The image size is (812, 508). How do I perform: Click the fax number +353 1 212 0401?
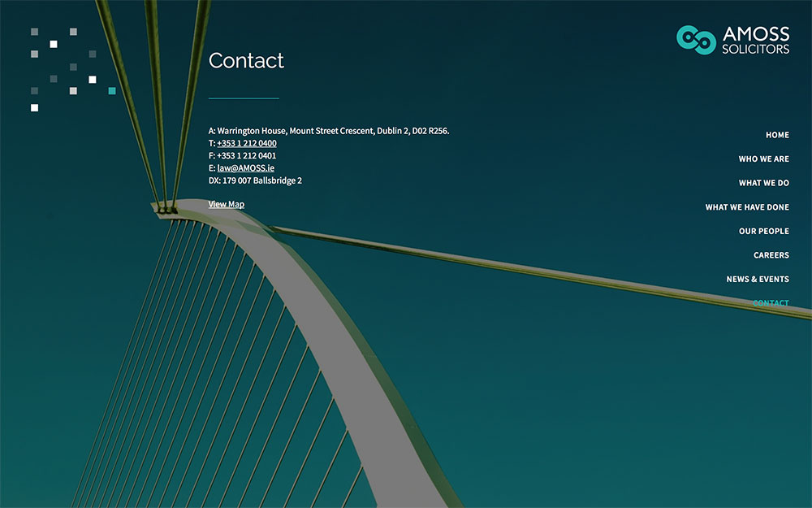(x=246, y=154)
